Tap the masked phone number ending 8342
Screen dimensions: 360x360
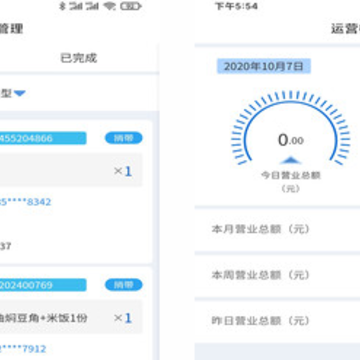[26, 202]
